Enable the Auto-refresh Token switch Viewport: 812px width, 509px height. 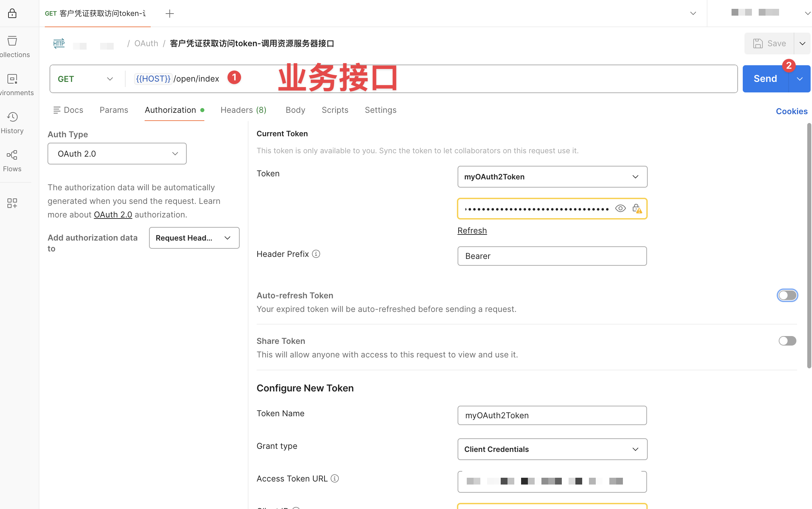tap(787, 295)
